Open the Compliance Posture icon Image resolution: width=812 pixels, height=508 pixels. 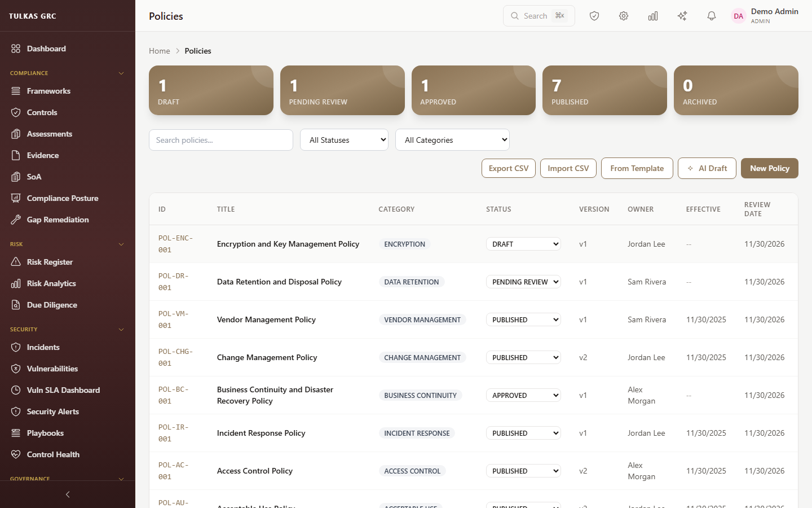pos(16,198)
